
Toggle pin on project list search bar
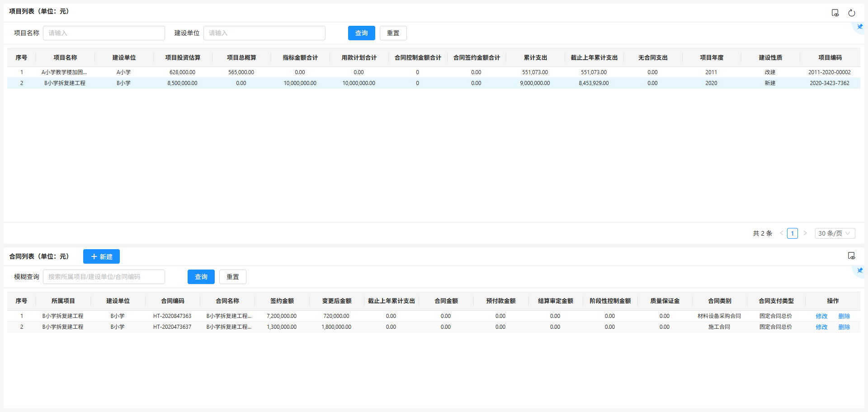860,27
